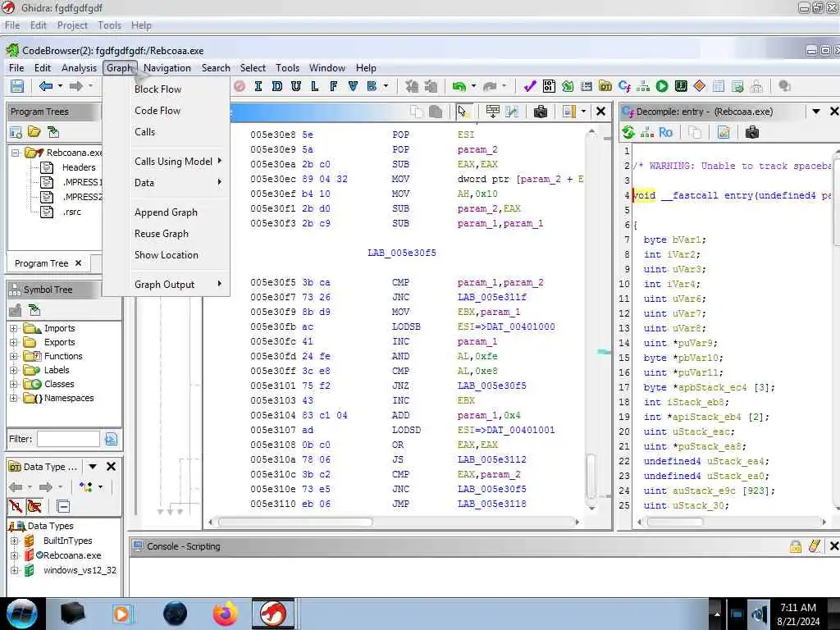840x630 pixels.
Task: Click the console clear brush icon
Action: (x=815, y=546)
